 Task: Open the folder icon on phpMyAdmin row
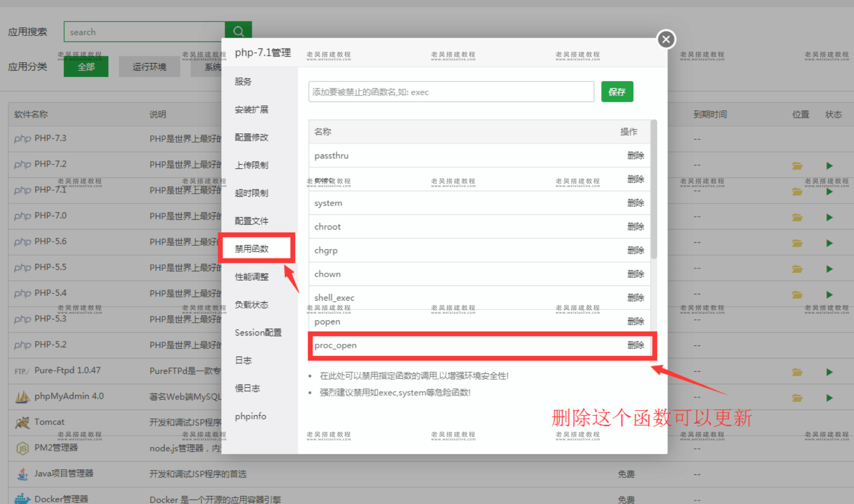click(x=797, y=397)
